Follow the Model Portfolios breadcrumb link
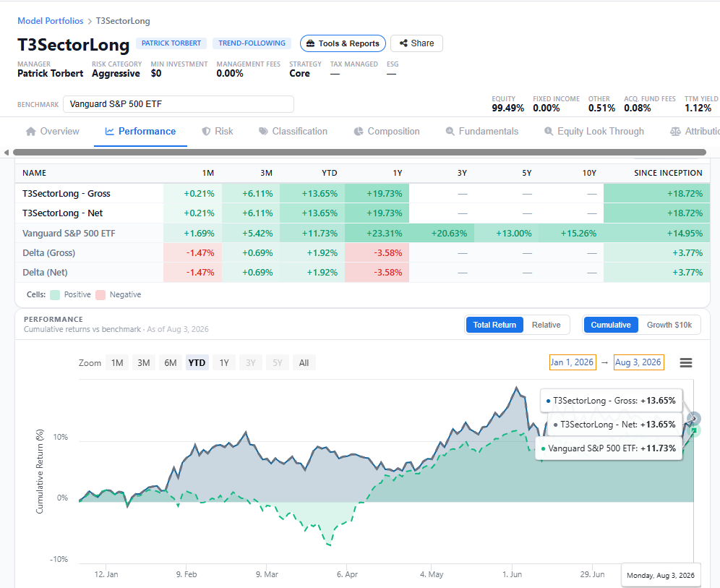Image resolution: width=720 pixels, height=588 pixels. click(x=51, y=21)
